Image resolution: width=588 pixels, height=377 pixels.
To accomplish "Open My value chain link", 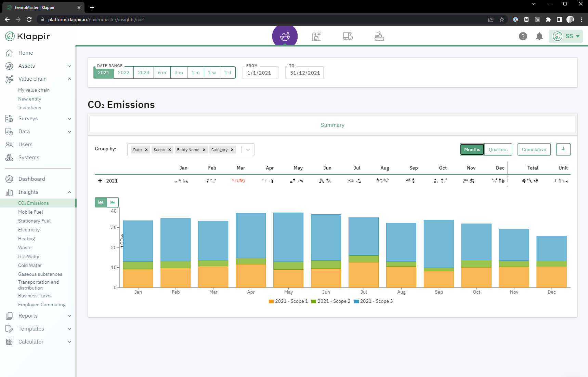I will (x=34, y=90).
